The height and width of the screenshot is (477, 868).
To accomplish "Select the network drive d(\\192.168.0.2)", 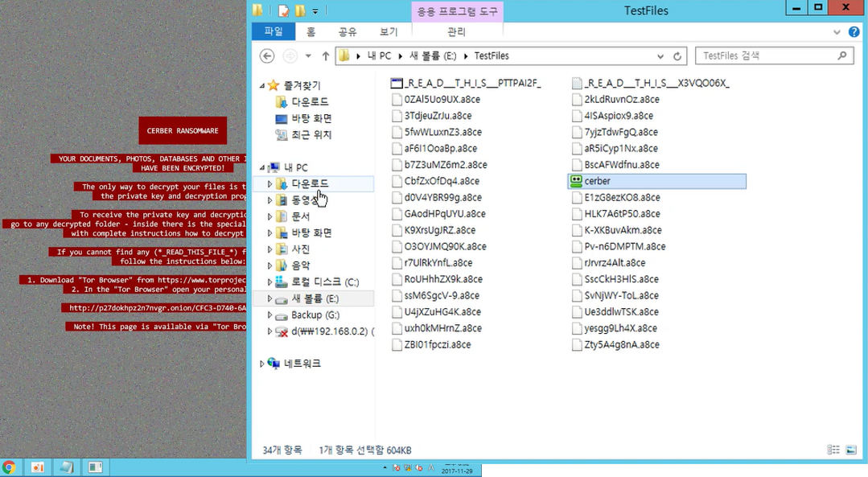I will (324, 331).
